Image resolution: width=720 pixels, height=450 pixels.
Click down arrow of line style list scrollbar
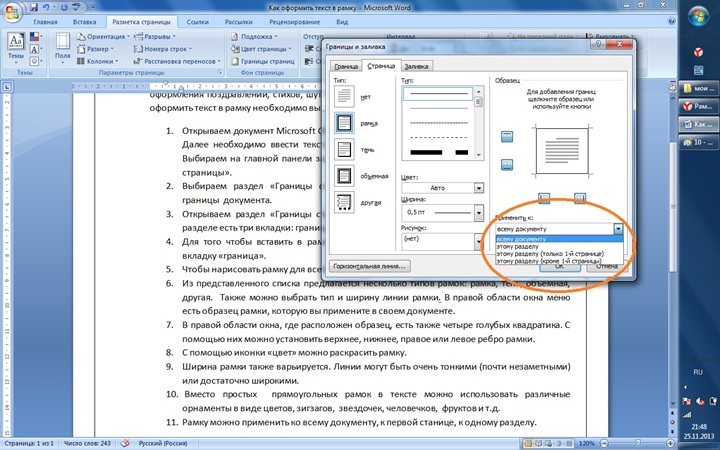[x=479, y=155]
